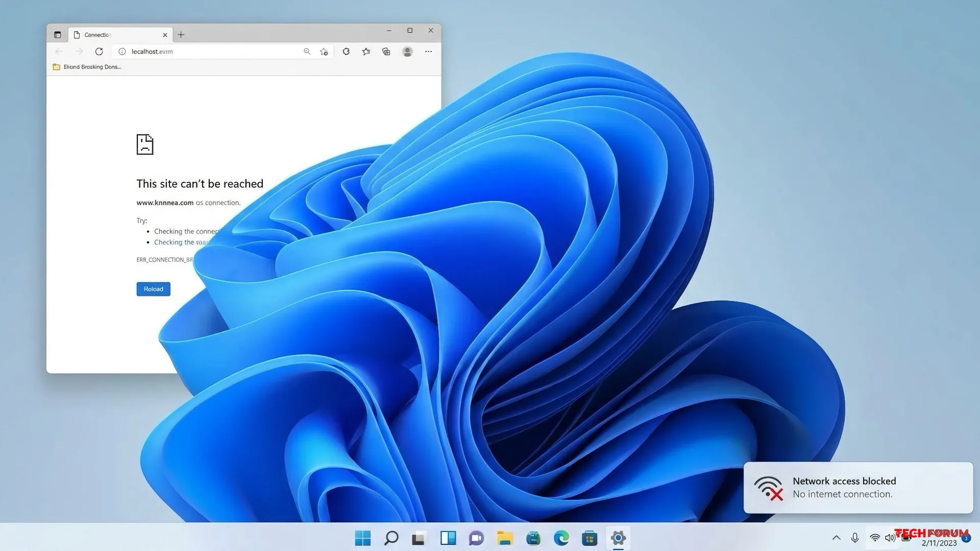Click the date 2/11/2023 in the taskbar
Image resolution: width=980 pixels, height=551 pixels.
pyautogui.click(x=939, y=543)
